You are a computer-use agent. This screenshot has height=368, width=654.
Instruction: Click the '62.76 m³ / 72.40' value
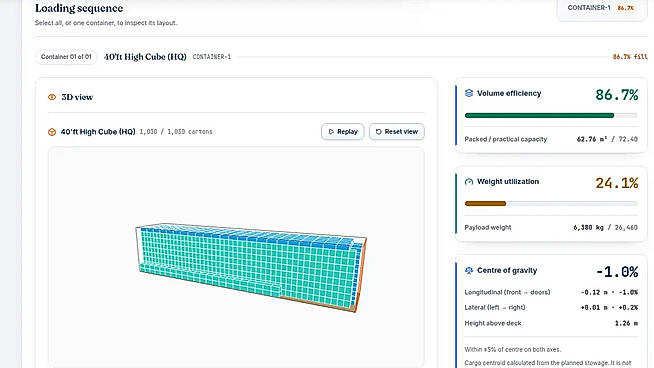click(x=607, y=139)
